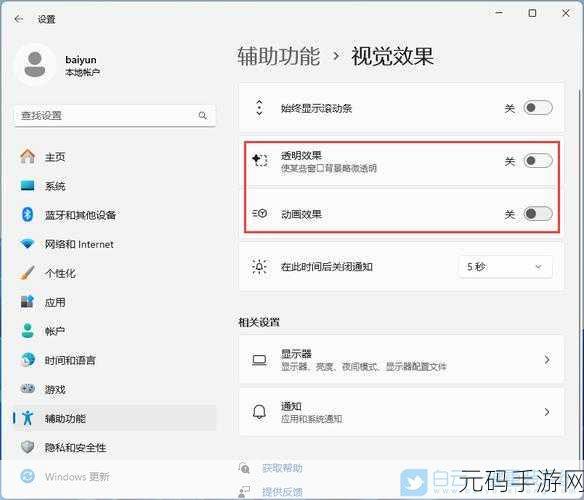Open 网络和 Internet section
This screenshot has width=584, height=500.
point(115,244)
